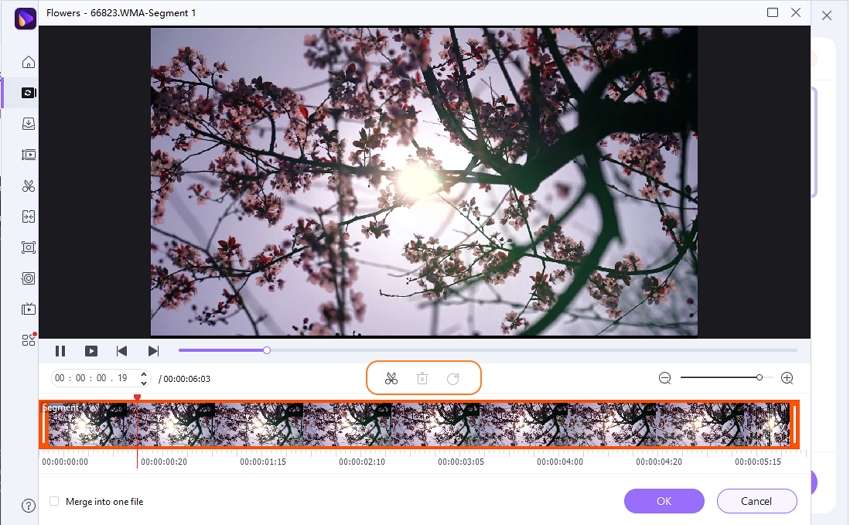Image resolution: width=850 pixels, height=525 pixels.
Task: Click the playback progress slider handle
Action: pyautogui.click(x=267, y=350)
